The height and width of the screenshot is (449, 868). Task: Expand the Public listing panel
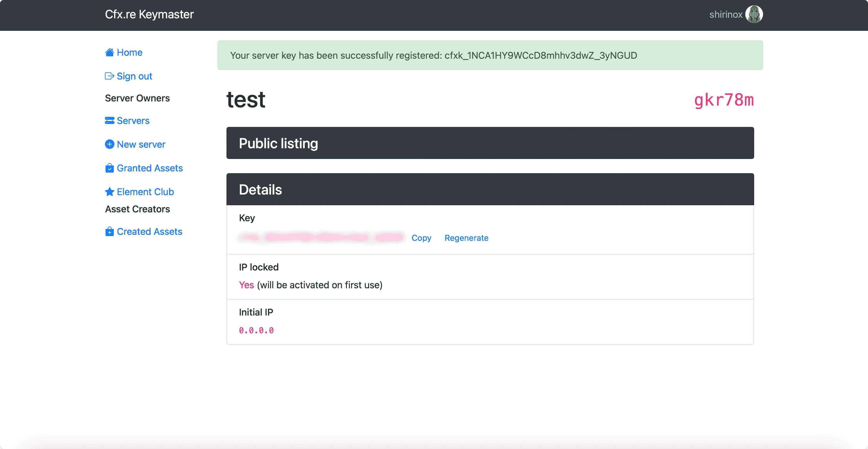point(490,143)
